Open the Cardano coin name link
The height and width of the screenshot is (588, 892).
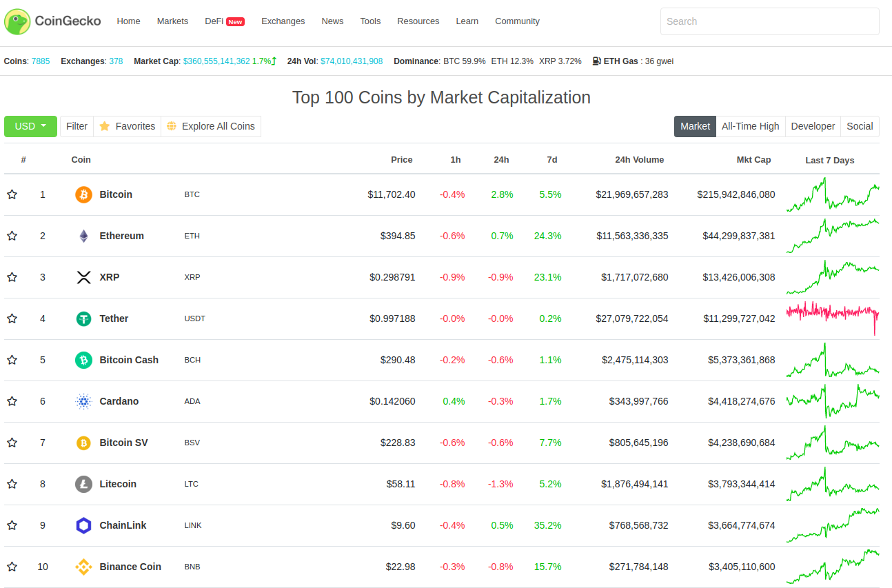click(x=119, y=401)
